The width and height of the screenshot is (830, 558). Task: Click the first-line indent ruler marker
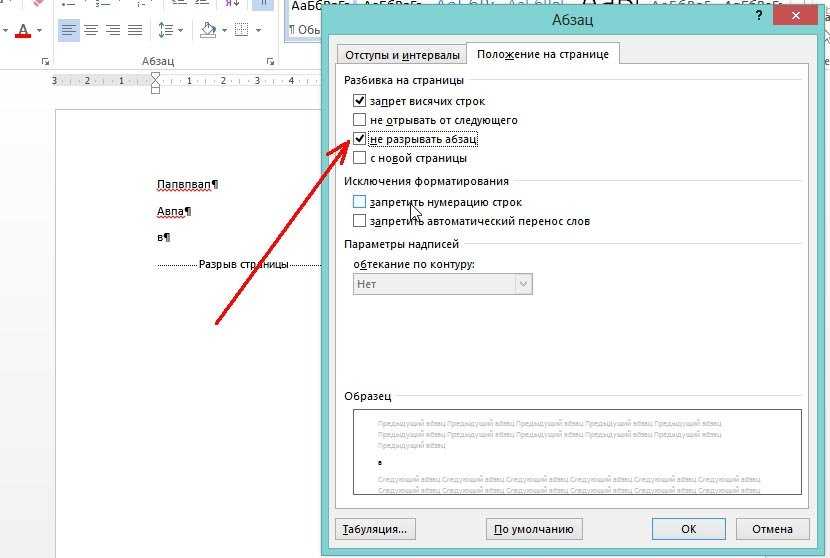pos(155,77)
